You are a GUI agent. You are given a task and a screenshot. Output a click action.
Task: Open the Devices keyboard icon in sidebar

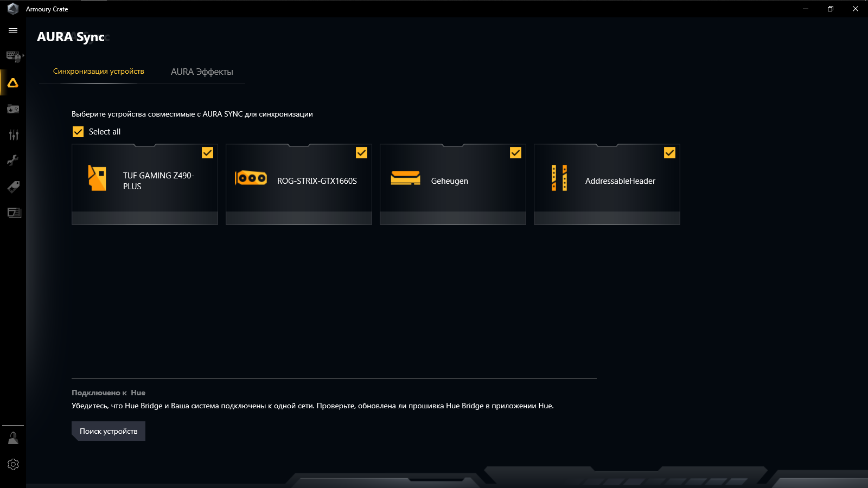[14, 56]
